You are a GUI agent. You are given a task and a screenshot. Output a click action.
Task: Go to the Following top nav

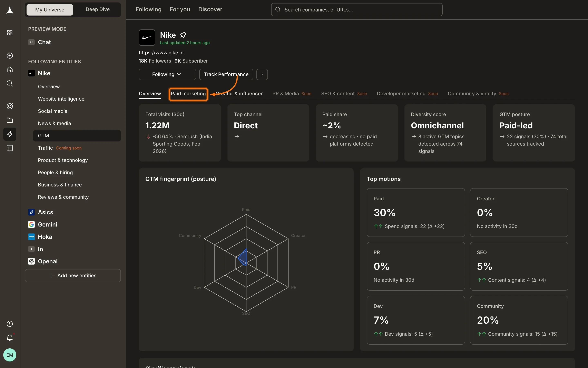(148, 9)
